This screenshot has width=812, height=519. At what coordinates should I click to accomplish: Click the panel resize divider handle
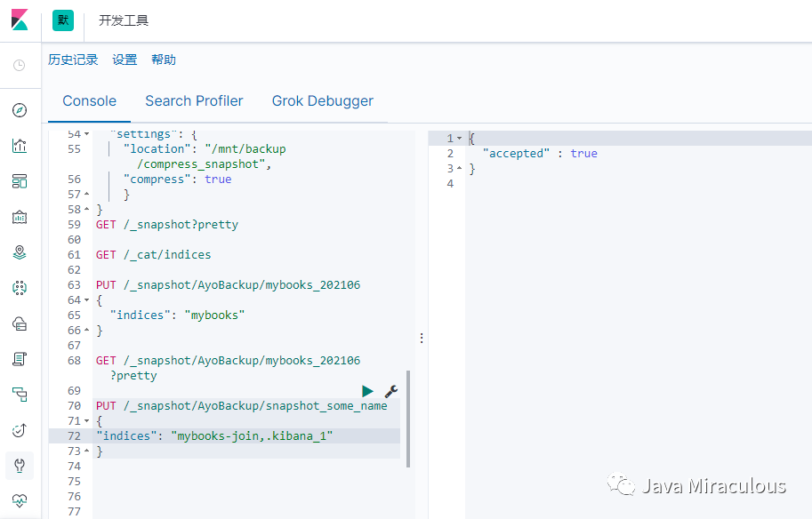click(422, 338)
